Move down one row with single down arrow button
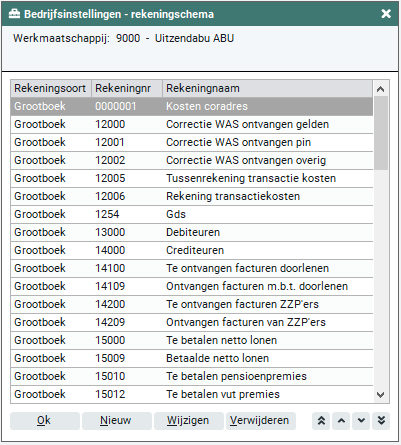 coord(361,421)
